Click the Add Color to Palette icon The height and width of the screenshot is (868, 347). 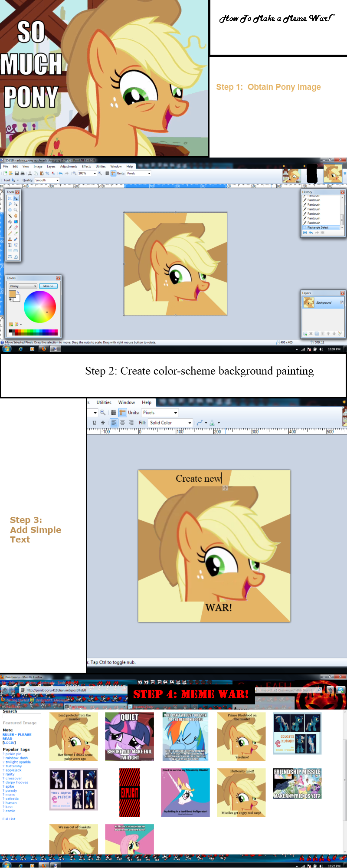(x=11, y=324)
